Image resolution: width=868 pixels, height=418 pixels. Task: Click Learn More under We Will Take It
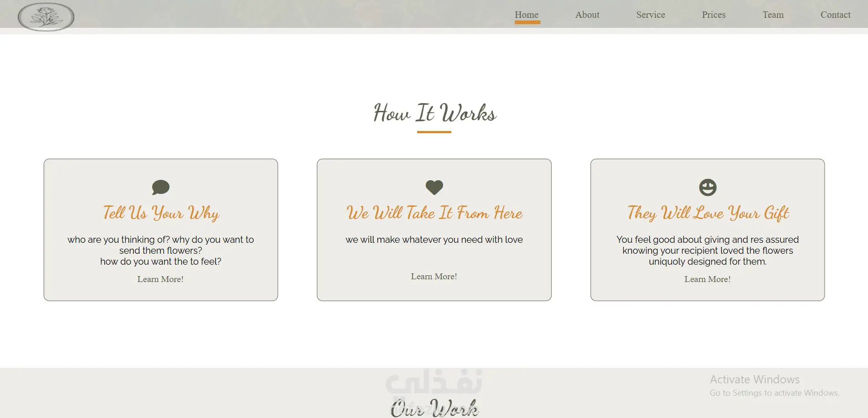pyautogui.click(x=434, y=277)
